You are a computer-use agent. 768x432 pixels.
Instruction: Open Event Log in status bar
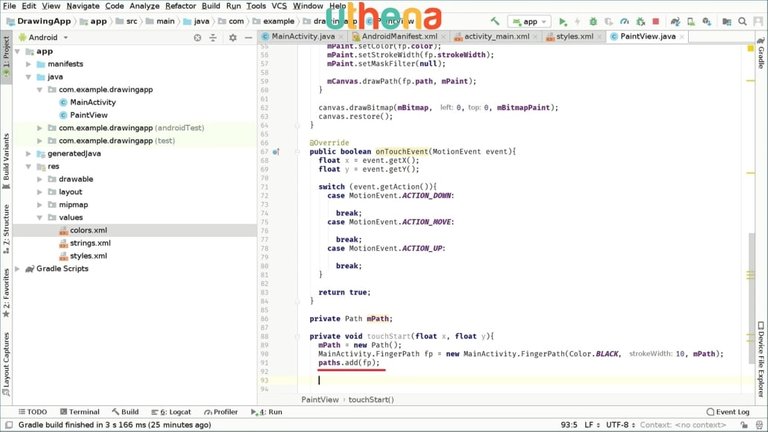point(727,411)
